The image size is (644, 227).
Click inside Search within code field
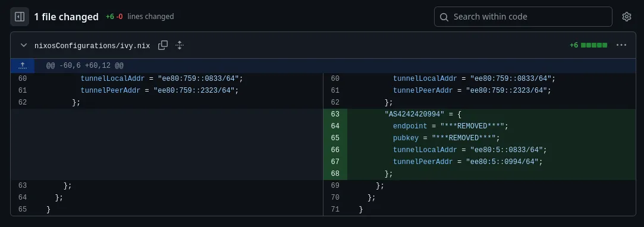coord(523,17)
